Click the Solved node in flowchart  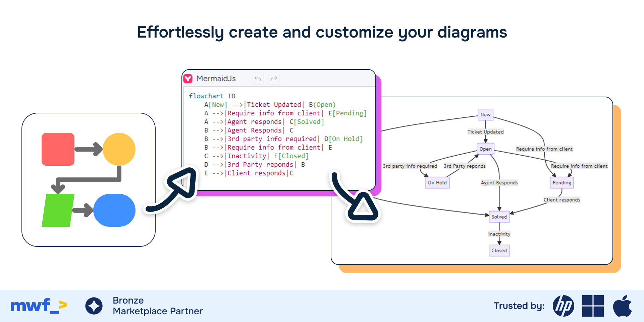[499, 217]
